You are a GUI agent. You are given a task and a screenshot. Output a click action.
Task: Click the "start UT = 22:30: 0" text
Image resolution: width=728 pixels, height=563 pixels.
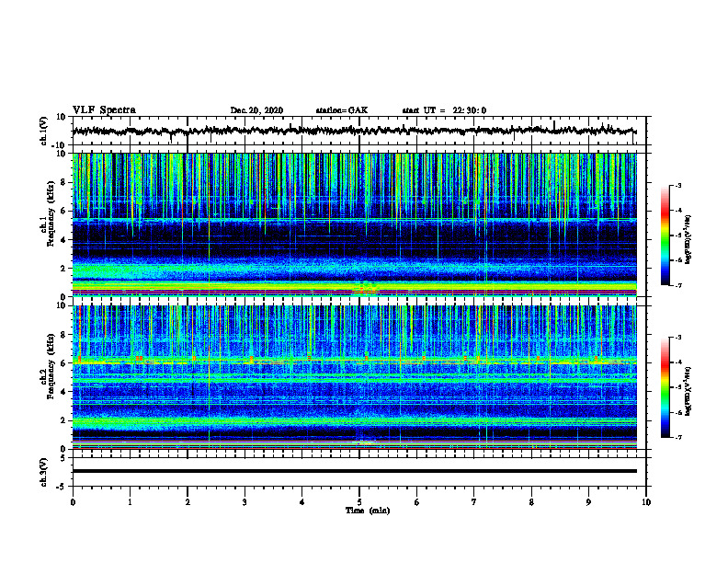444,110
